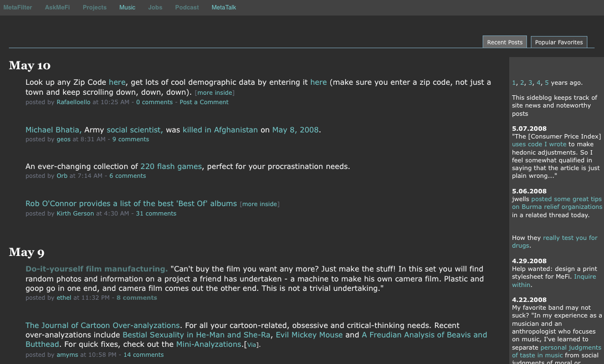Open Kirth Gerson's user profile
This screenshot has height=364, width=604.
[x=75, y=213]
